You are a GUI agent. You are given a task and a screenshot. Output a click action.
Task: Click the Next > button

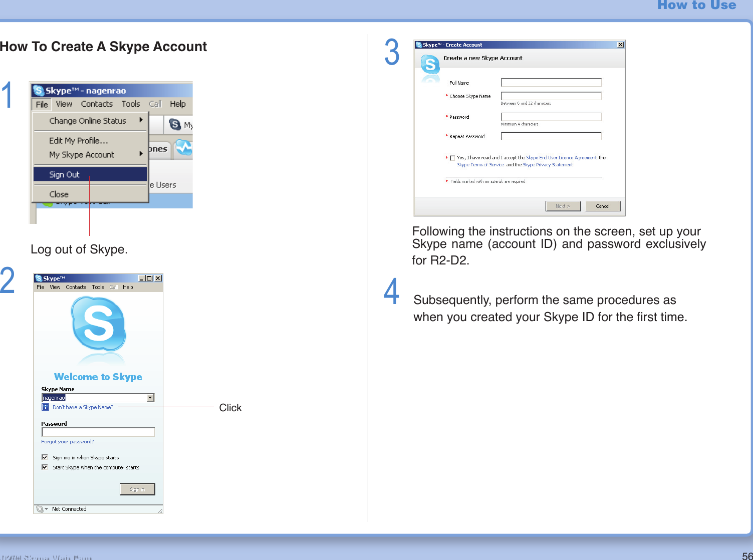point(563,206)
